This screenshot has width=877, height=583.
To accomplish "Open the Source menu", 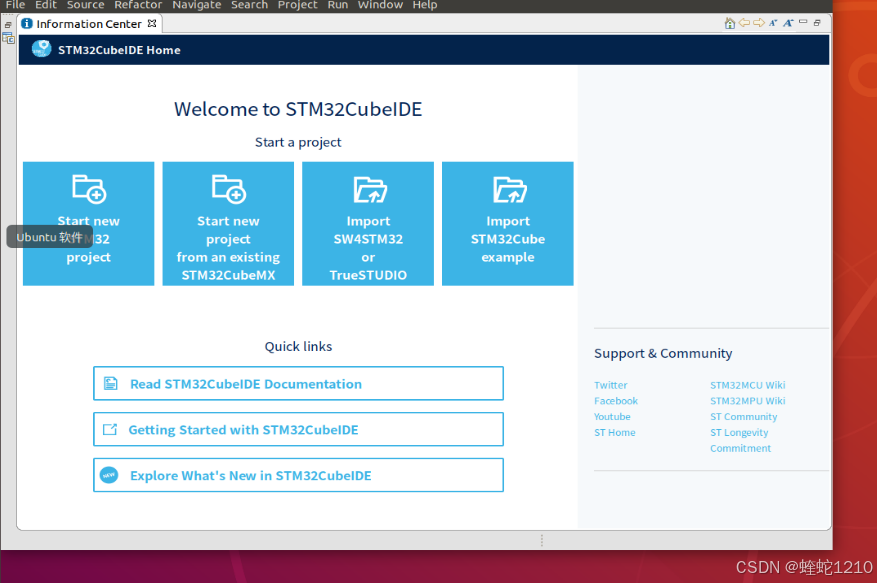I will (86, 5).
